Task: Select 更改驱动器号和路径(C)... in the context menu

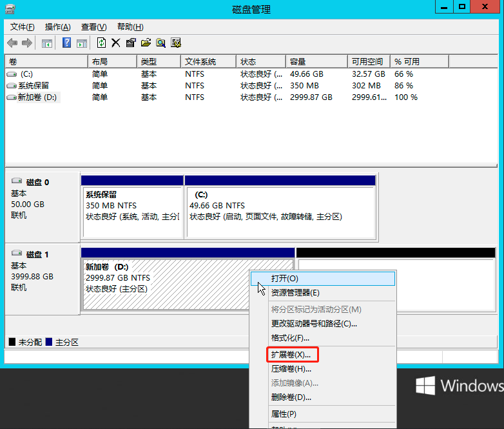Action: tap(323, 324)
